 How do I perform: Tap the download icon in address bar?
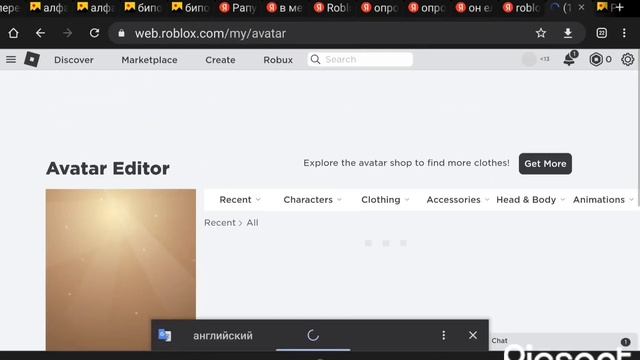pyautogui.click(x=568, y=33)
